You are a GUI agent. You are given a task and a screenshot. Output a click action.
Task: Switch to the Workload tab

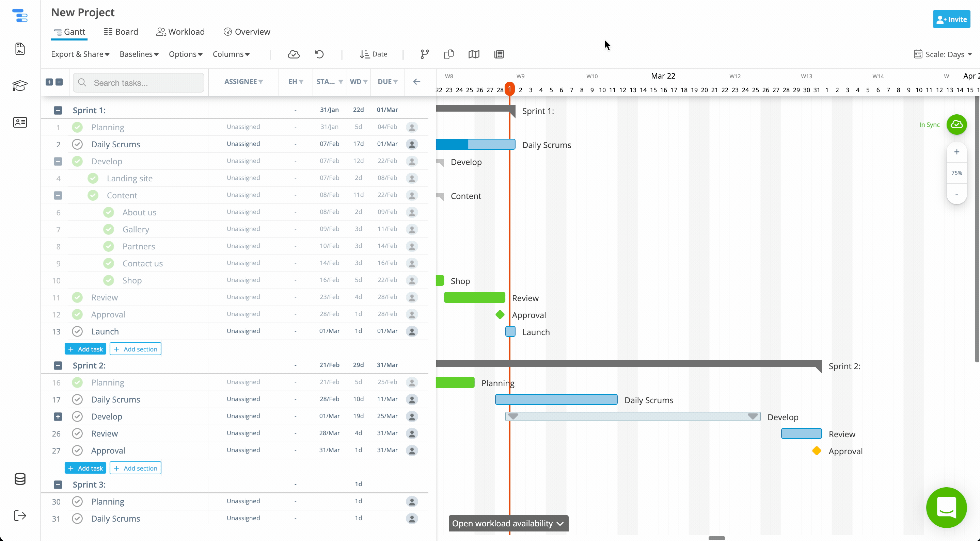[181, 31]
